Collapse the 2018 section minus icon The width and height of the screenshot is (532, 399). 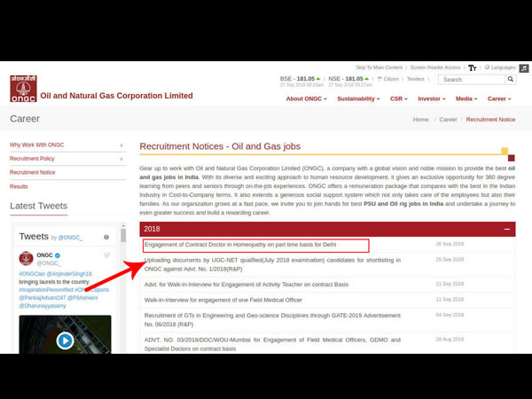pyautogui.click(x=507, y=230)
